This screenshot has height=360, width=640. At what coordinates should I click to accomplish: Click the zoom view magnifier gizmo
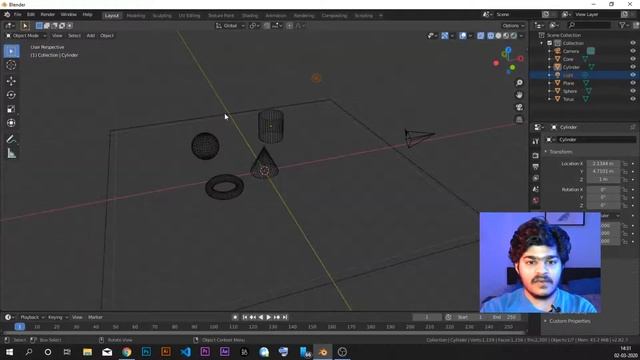(519, 83)
